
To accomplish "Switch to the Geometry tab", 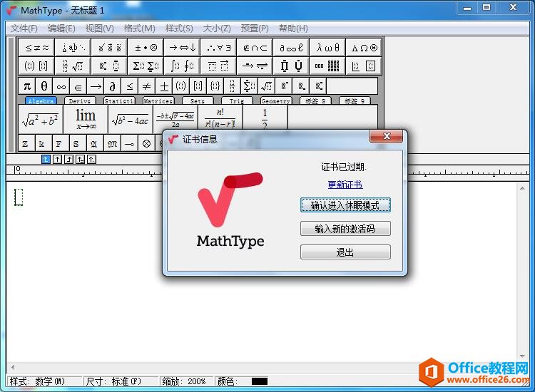I will click(x=275, y=101).
